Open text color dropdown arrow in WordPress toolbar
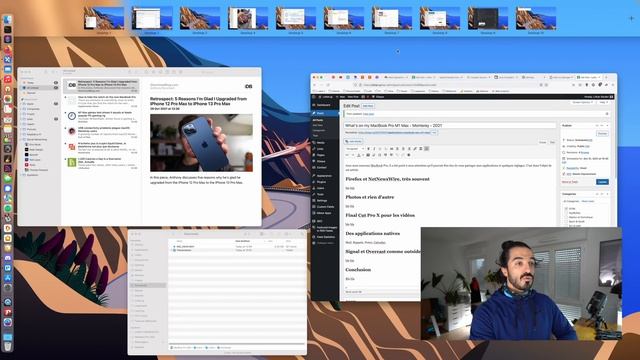 363,155
